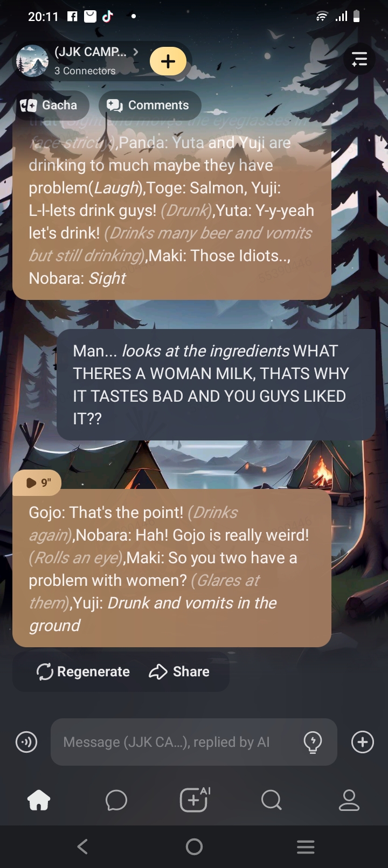Image resolution: width=388 pixels, height=868 pixels.
Task: Tap the voice input icon beside message box
Action: [26, 742]
